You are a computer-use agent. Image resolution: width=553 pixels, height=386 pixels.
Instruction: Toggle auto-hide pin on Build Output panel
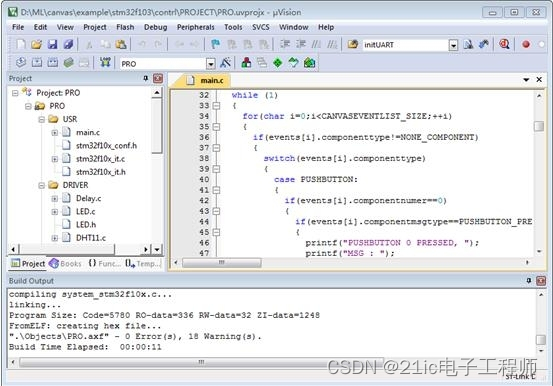pyautogui.click(x=528, y=281)
